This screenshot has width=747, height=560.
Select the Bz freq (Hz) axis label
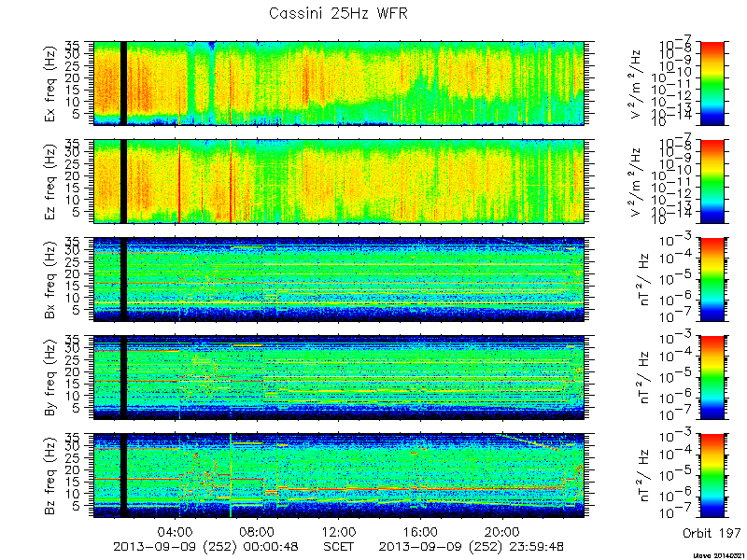point(50,476)
